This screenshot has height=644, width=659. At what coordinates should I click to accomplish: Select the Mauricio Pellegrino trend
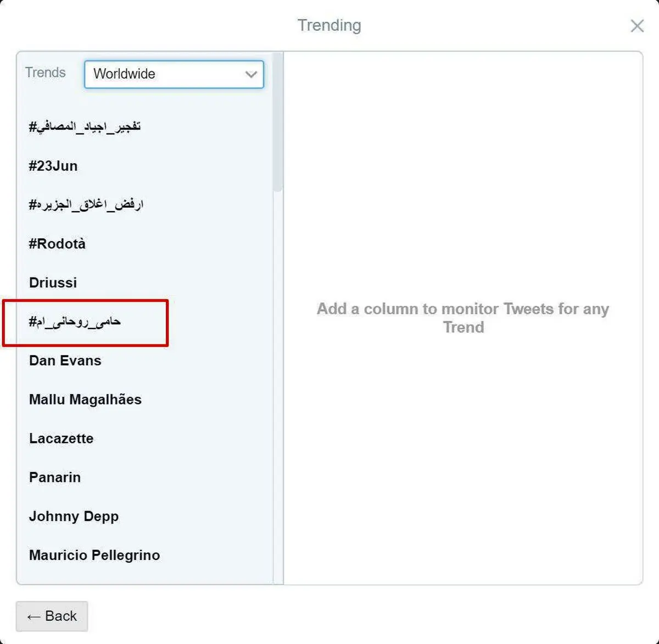(x=94, y=555)
